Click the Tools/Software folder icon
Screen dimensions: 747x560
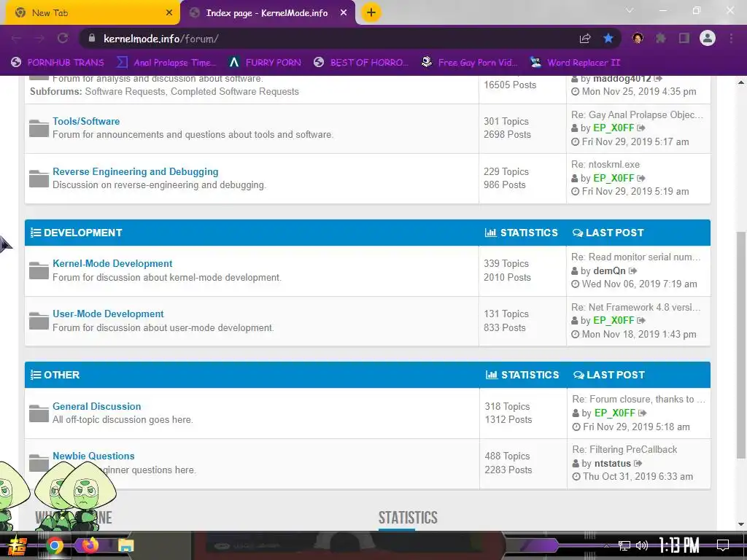pos(39,128)
